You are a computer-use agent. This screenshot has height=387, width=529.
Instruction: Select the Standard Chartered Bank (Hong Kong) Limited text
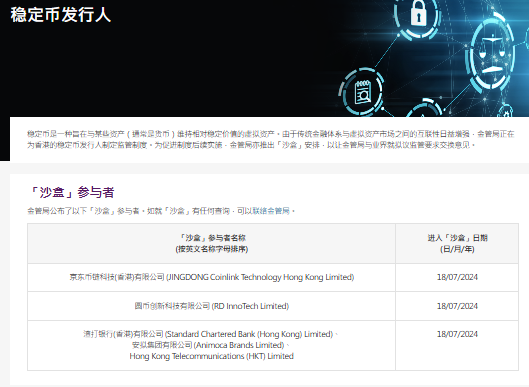(x=249, y=334)
